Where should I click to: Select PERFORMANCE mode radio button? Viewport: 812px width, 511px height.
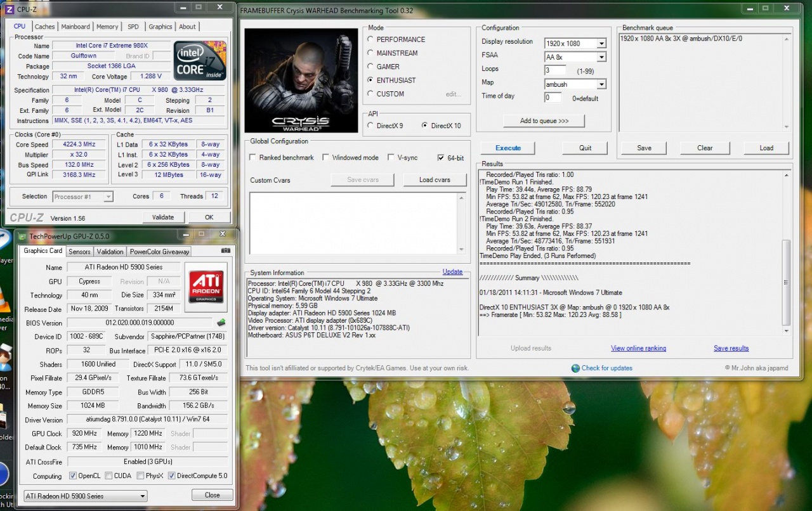370,39
